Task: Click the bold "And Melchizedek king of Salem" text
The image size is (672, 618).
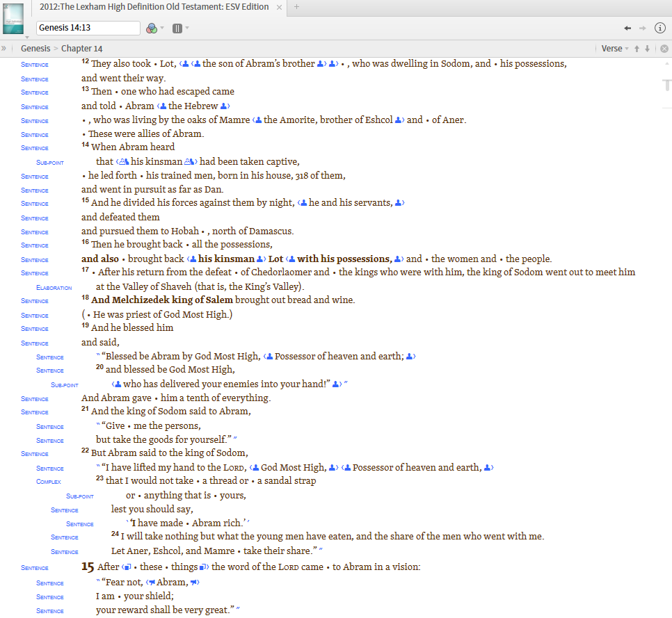Action: click(162, 300)
